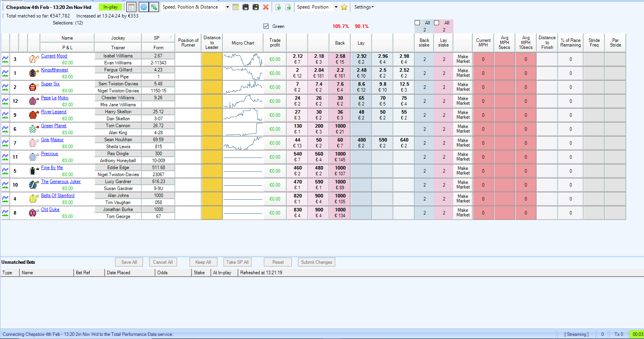Open the Settings dropdown menu

[x=364, y=7]
